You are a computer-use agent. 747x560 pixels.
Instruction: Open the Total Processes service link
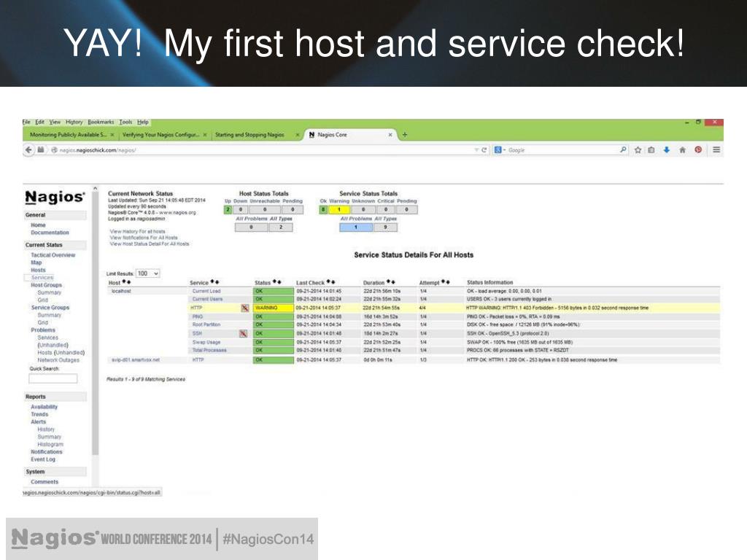(209, 351)
